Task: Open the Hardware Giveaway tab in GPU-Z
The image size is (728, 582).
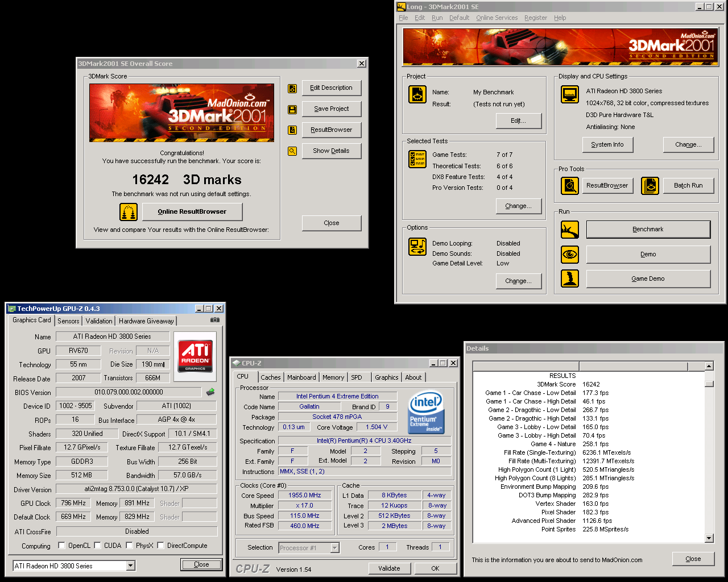Action: (146, 321)
